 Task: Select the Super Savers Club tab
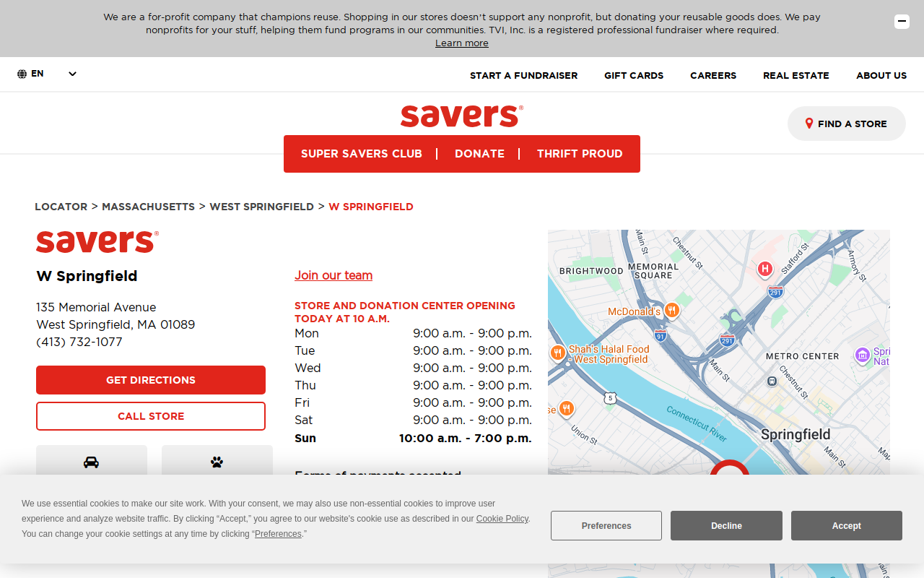tap(361, 154)
